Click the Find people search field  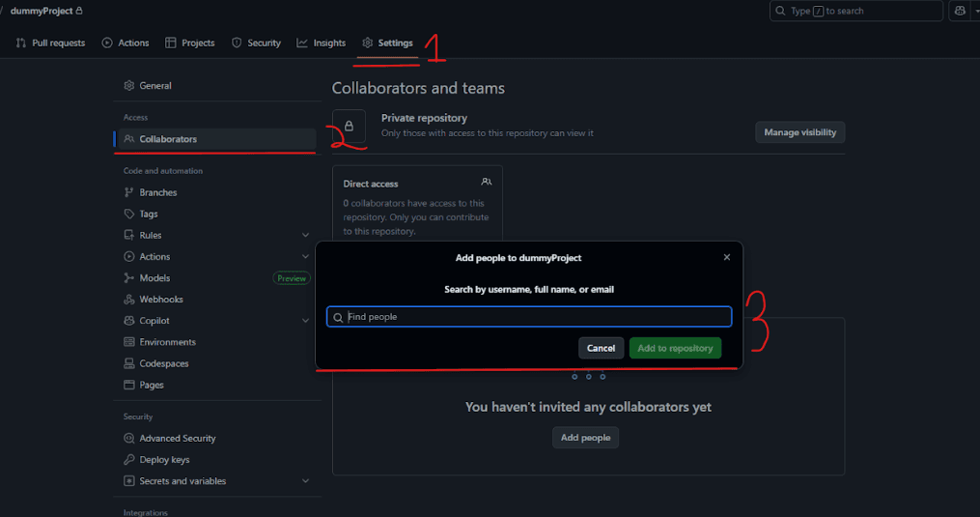point(529,317)
